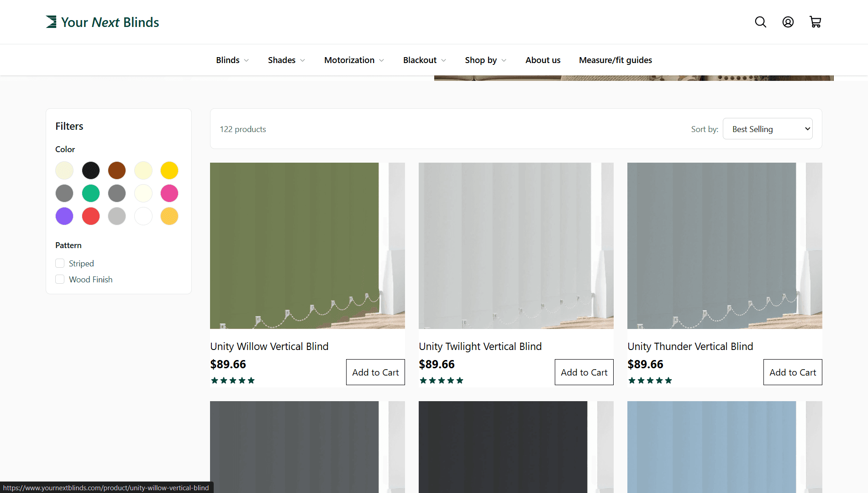The image size is (868, 493).
Task: Click the $89.66 price of Unity Twilight
Action: pos(437,364)
